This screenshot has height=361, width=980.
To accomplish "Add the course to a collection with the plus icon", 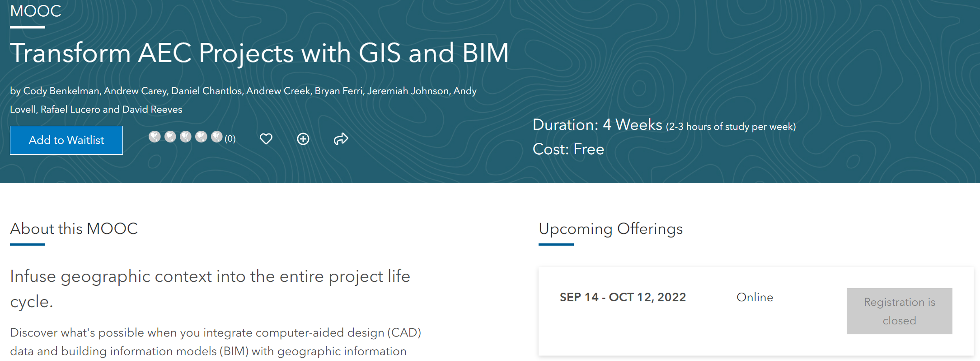I will click(303, 139).
